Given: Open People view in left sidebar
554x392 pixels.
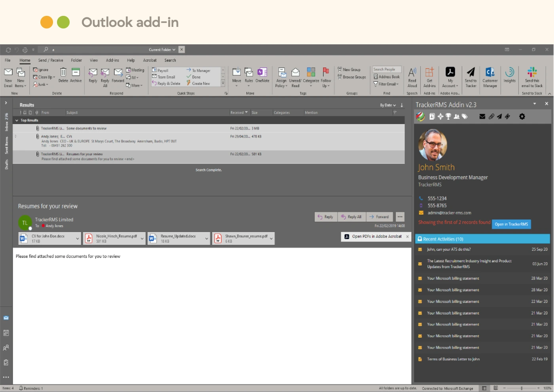Looking at the screenshot, I should (6, 348).
